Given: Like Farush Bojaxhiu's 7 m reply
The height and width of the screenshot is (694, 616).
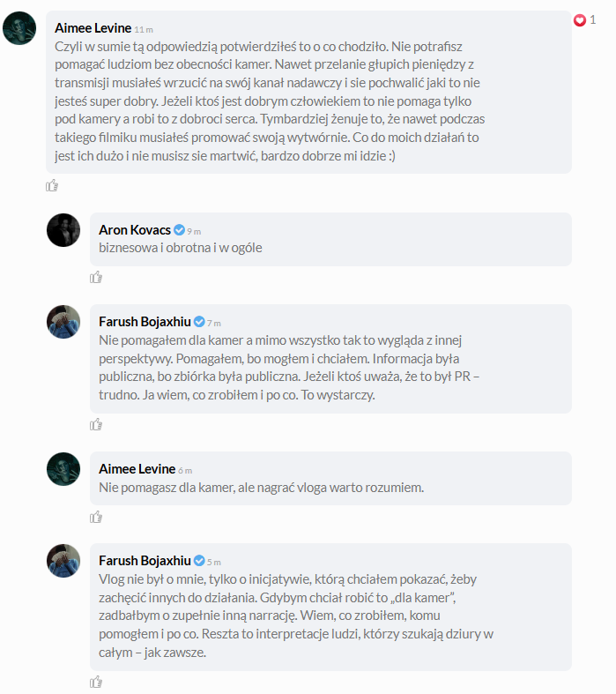Looking at the screenshot, I should pyautogui.click(x=96, y=425).
